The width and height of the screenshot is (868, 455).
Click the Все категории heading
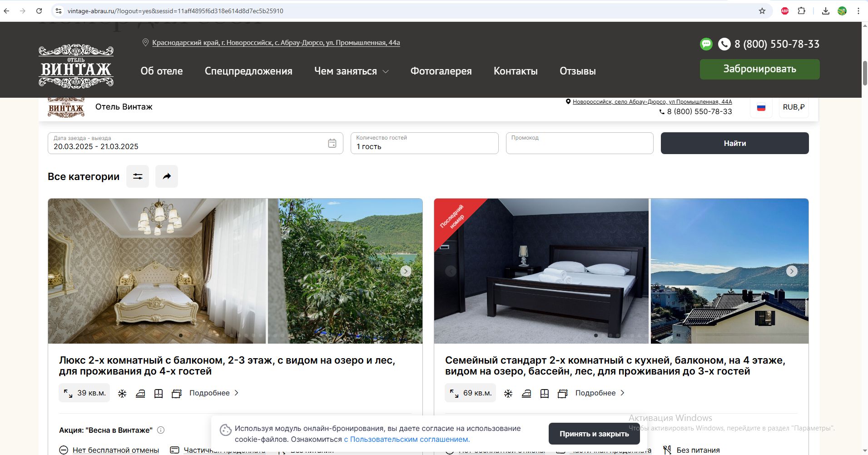click(84, 176)
